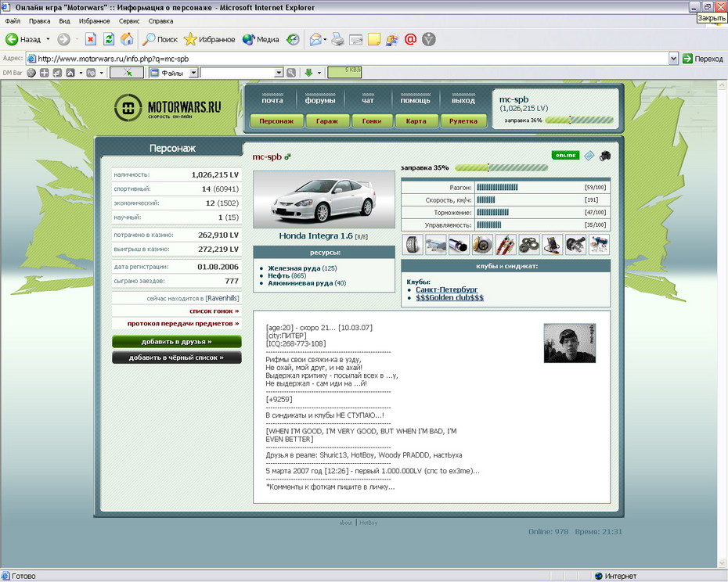Viewport: 728px width, 582px height.
Task: Click DM Bar house icon
Action: [x=70, y=73]
